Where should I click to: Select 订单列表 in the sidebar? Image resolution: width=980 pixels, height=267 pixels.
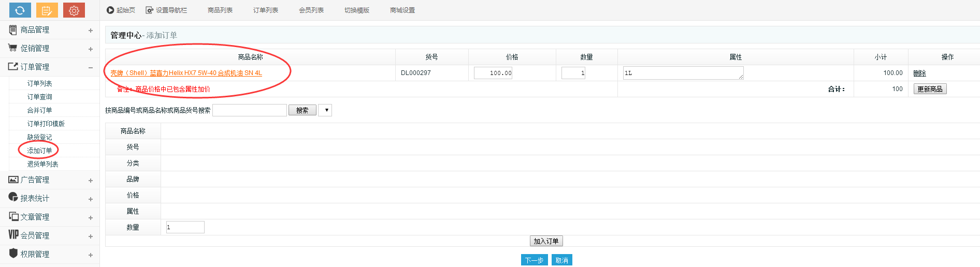coord(40,83)
